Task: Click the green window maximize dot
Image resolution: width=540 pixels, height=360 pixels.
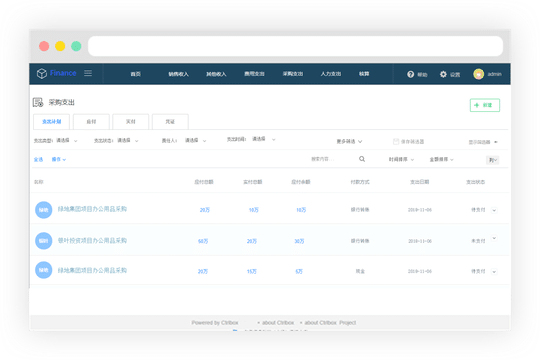Action: tap(76, 46)
